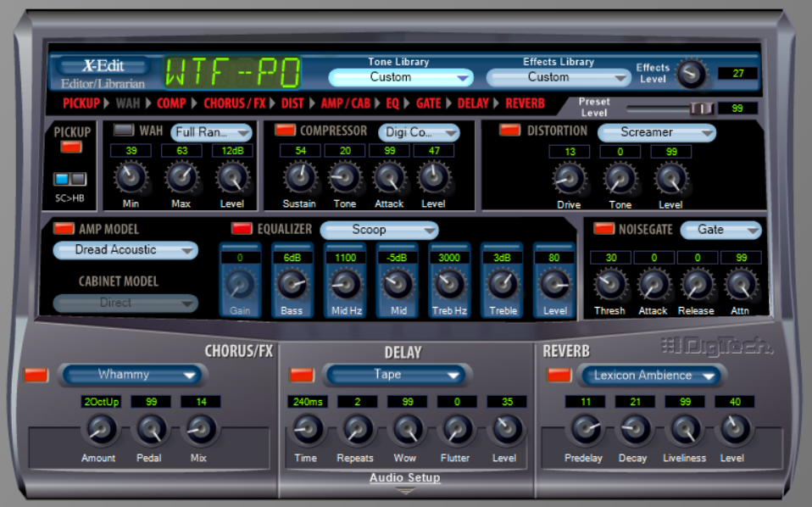Viewport: 812px width, 507px height.
Task: Open the Tone Library dropdown
Action: tap(401, 78)
